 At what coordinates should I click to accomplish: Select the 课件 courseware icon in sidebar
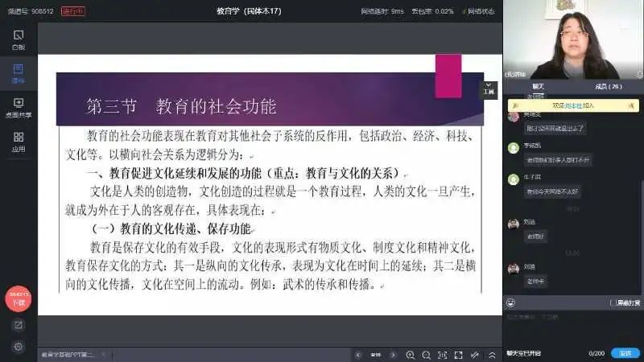pos(19,74)
